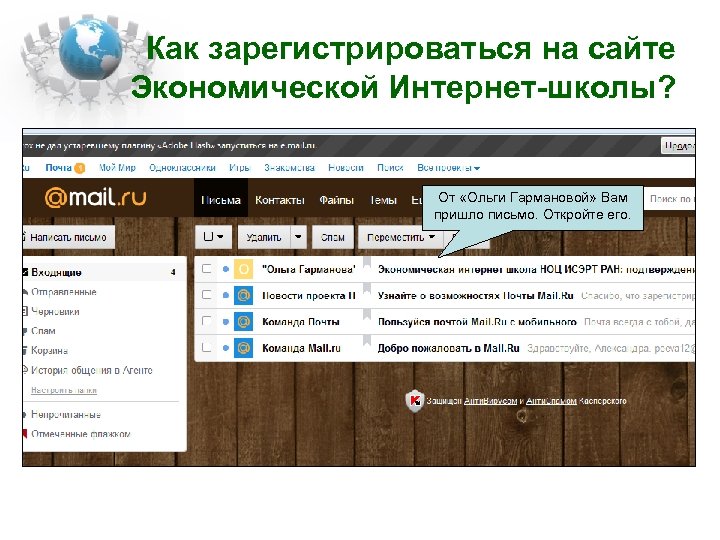Click the Kaspersky shield icon
Image resolution: width=720 pixels, height=540 pixels.
pyautogui.click(x=415, y=401)
